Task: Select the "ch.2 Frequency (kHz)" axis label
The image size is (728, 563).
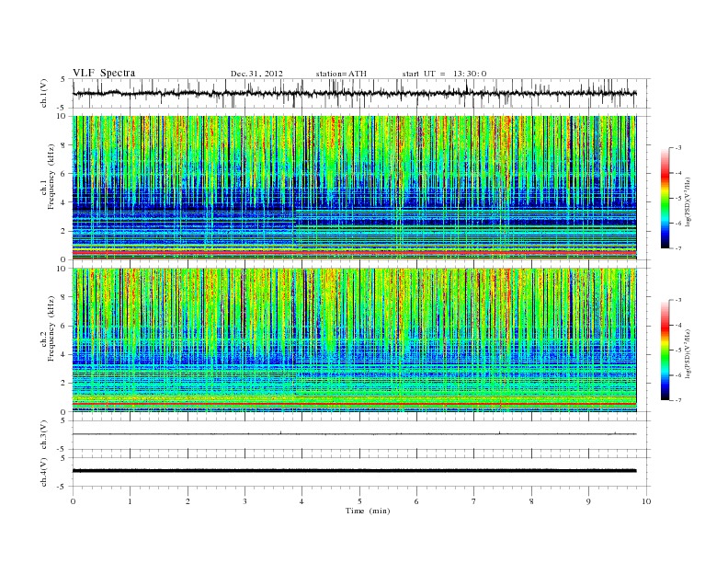Action: (x=48, y=329)
